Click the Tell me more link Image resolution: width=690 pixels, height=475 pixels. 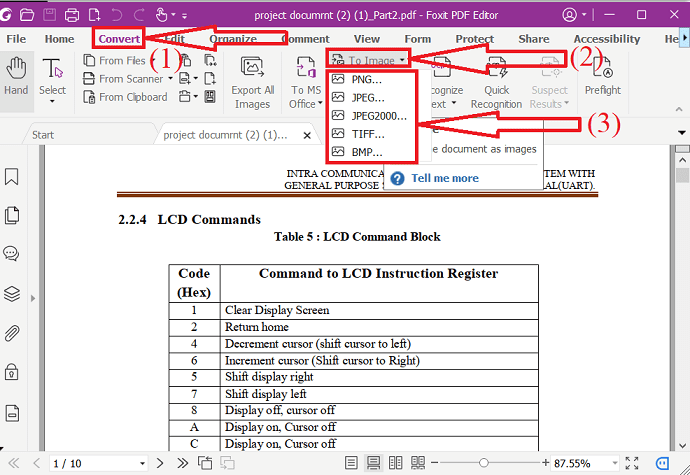[445, 178]
